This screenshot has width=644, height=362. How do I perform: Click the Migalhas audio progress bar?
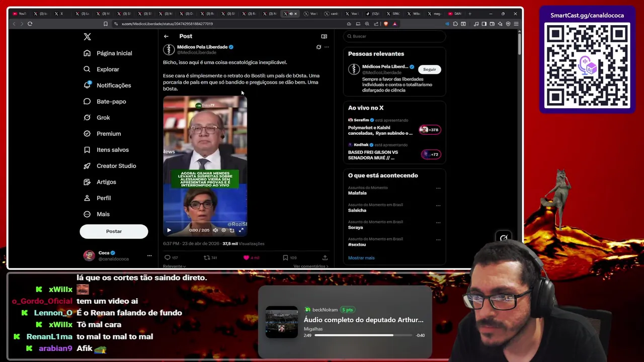pyautogui.click(x=364, y=335)
